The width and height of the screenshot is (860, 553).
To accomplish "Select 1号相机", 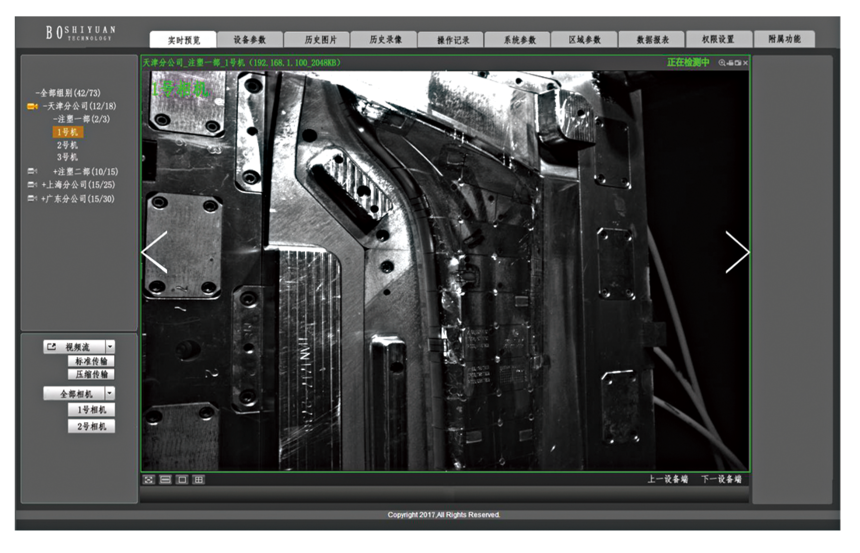I will tap(92, 410).
